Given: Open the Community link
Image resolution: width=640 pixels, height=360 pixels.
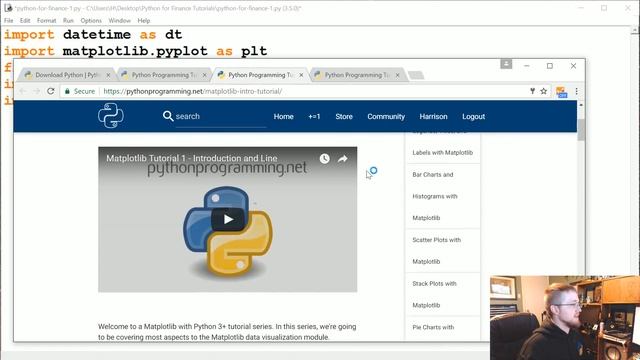Looking at the screenshot, I should click(x=386, y=116).
